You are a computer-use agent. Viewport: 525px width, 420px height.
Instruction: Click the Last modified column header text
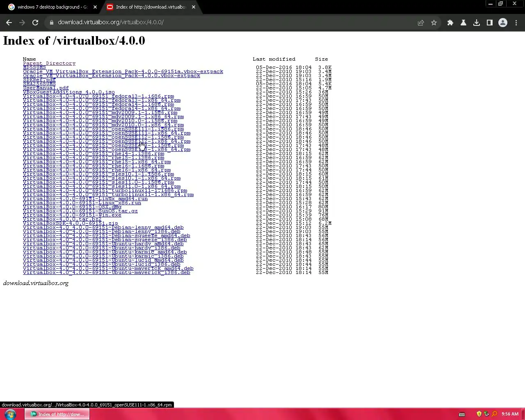tap(274, 59)
